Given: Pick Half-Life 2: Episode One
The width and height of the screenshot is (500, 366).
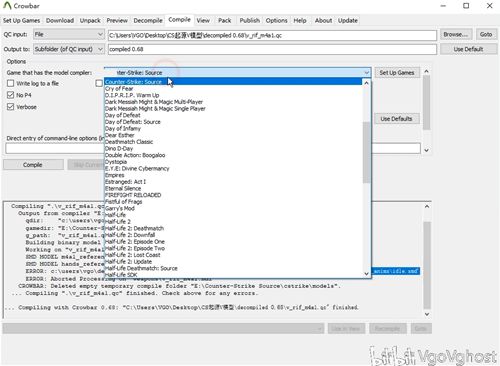Looking at the screenshot, I should [x=233, y=242].
